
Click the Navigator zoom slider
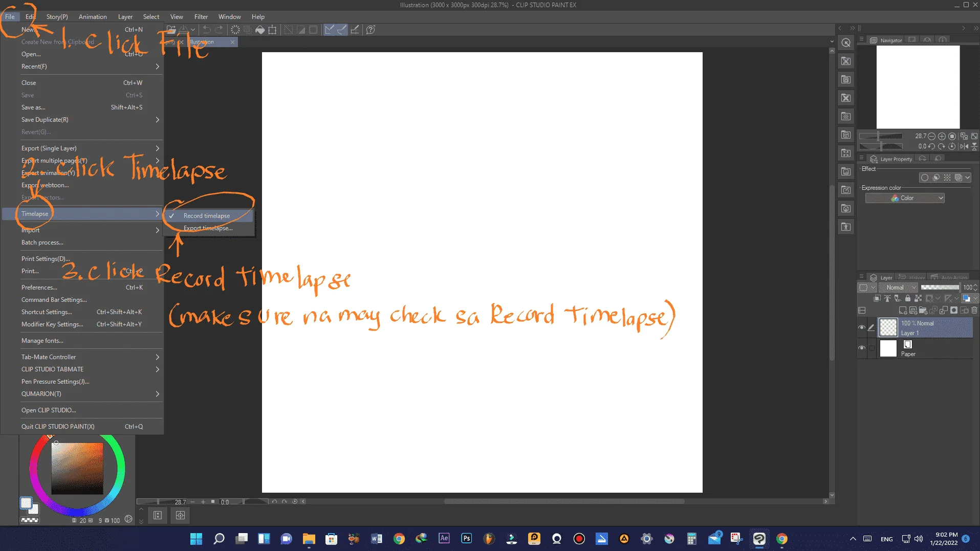[x=881, y=136]
